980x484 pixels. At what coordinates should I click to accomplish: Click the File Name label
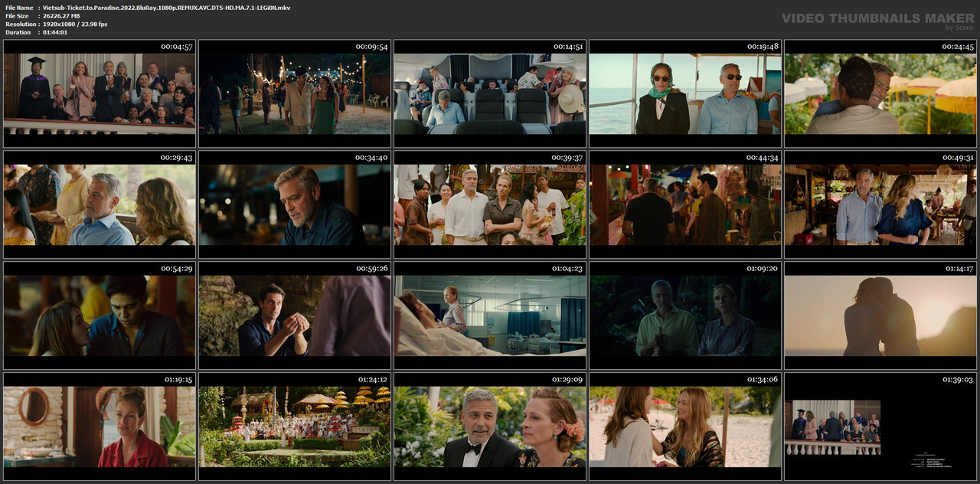[19, 8]
